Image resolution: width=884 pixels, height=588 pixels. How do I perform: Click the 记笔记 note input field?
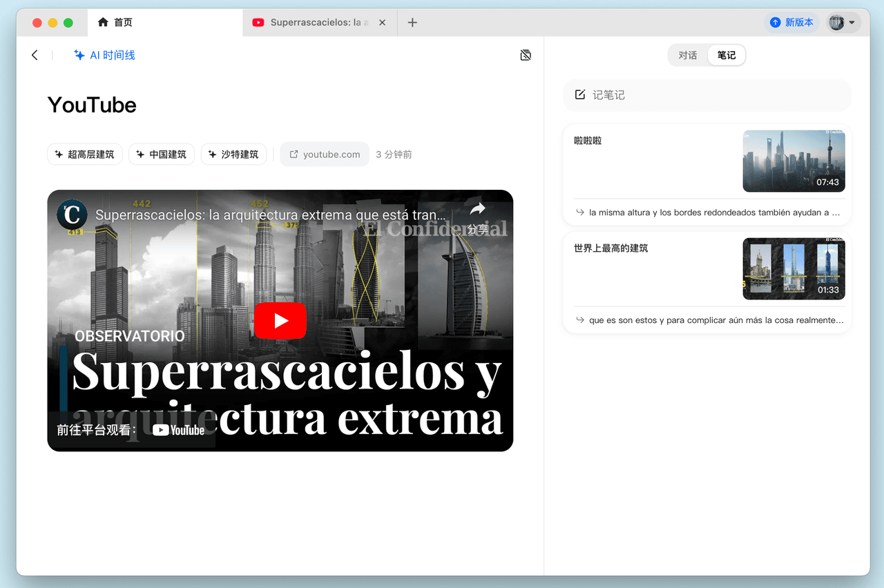click(x=707, y=95)
